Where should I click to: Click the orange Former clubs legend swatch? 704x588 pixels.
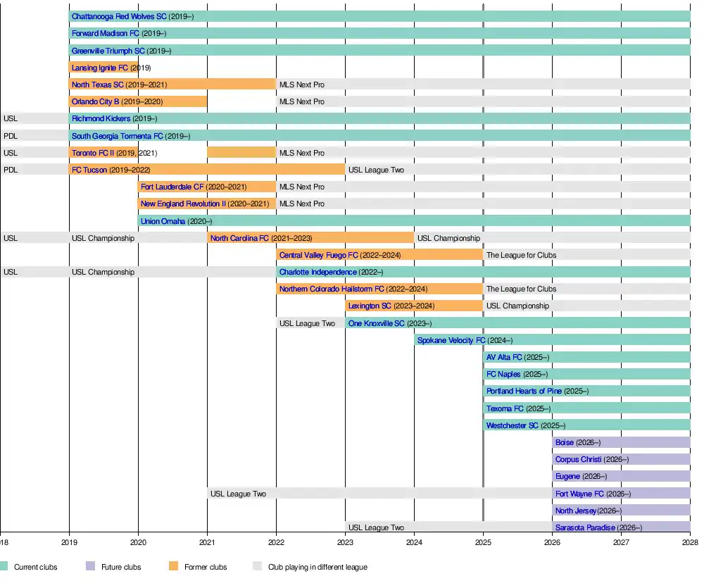click(174, 566)
